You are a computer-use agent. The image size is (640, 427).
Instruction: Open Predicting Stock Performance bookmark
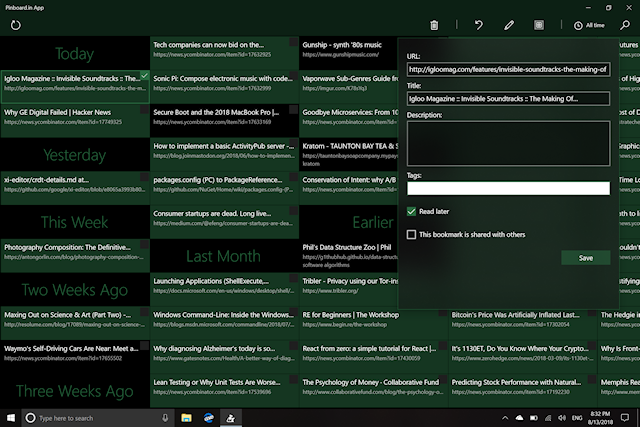(x=522, y=391)
